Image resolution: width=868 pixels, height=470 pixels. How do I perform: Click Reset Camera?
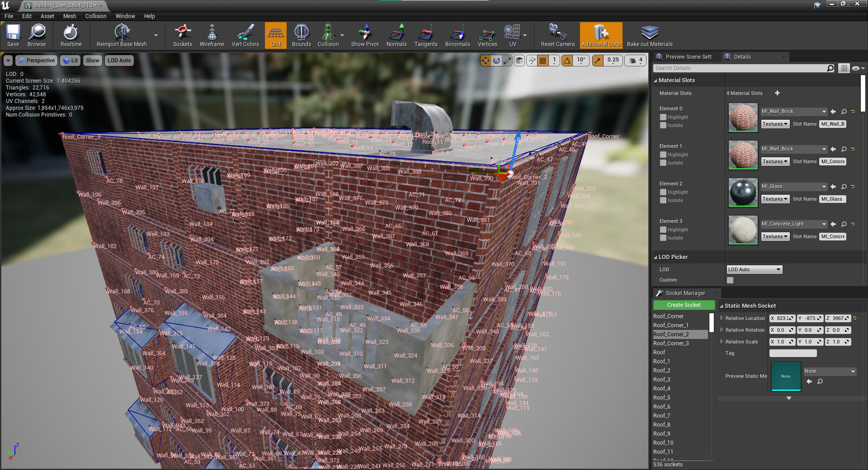pos(558,36)
